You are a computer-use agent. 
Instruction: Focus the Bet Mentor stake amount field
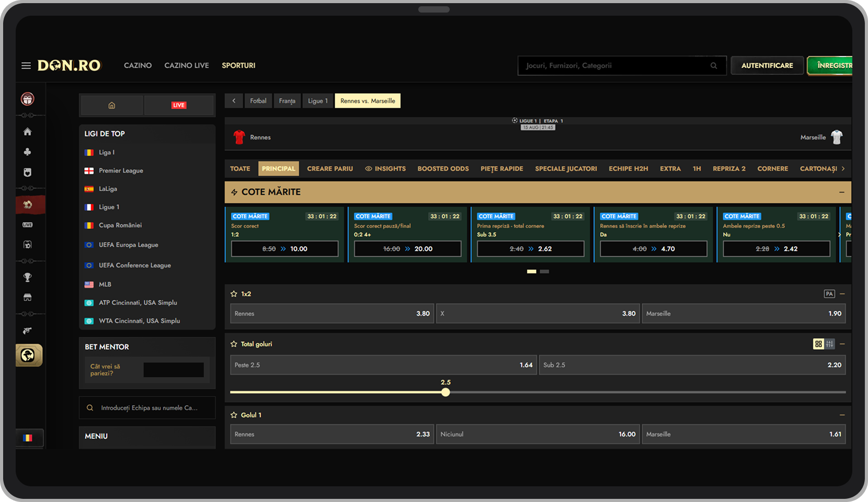coord(174,370)
